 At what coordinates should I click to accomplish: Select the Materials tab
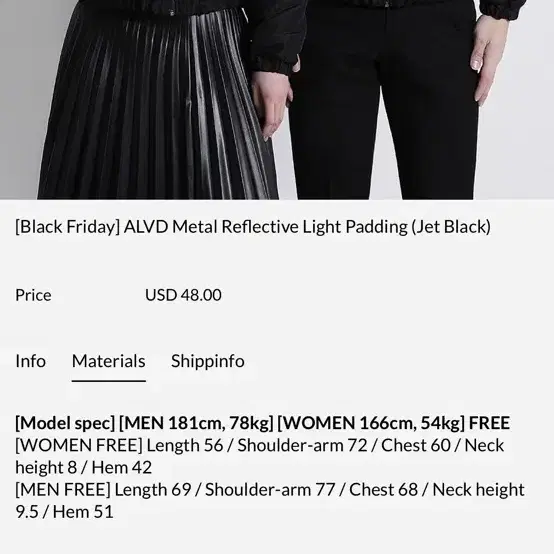(108, 361)
